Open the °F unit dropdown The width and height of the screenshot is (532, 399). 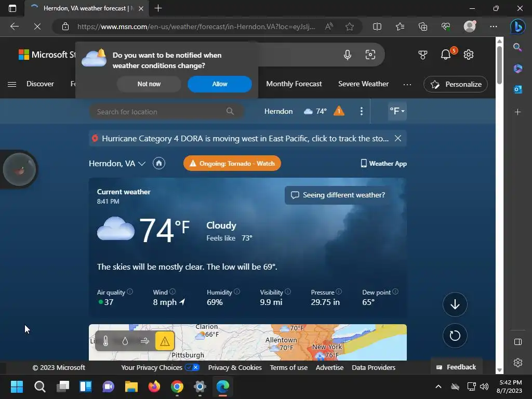point(397,111)
